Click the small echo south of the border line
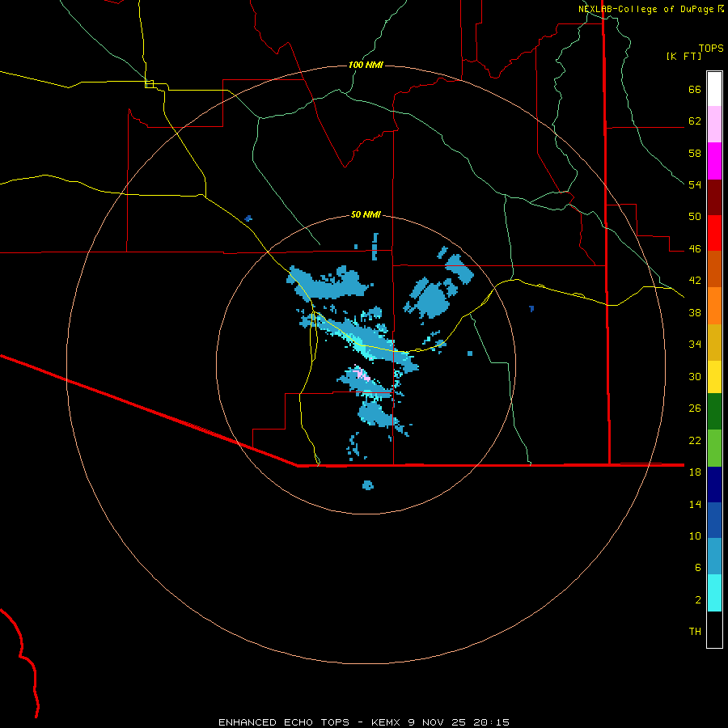 coord(368,485)
